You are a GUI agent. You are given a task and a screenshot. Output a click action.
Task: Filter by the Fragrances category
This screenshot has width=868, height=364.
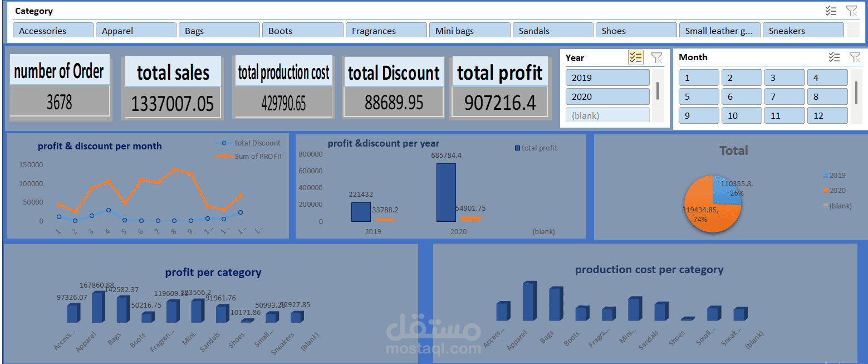pyautogui.click(x=386, y=30)
